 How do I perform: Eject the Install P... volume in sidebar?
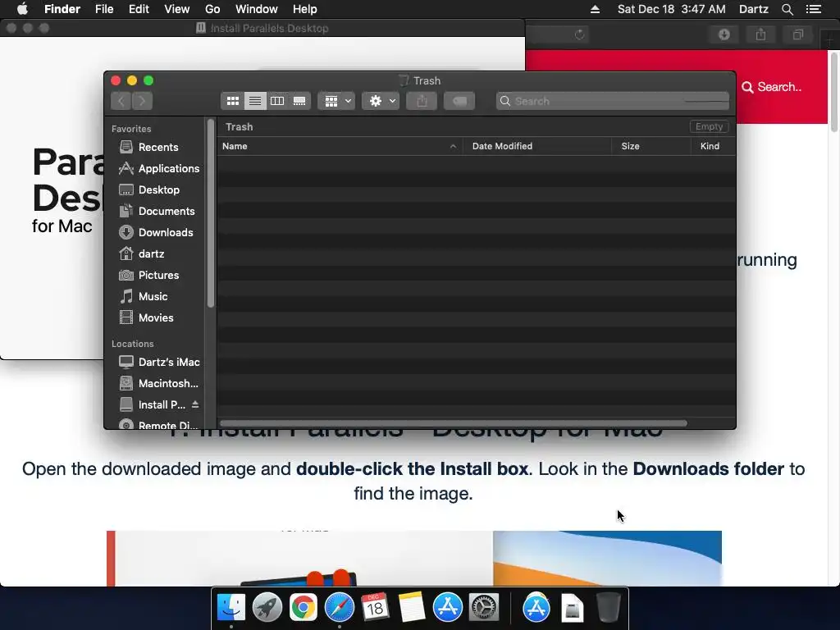coord(195,404)
